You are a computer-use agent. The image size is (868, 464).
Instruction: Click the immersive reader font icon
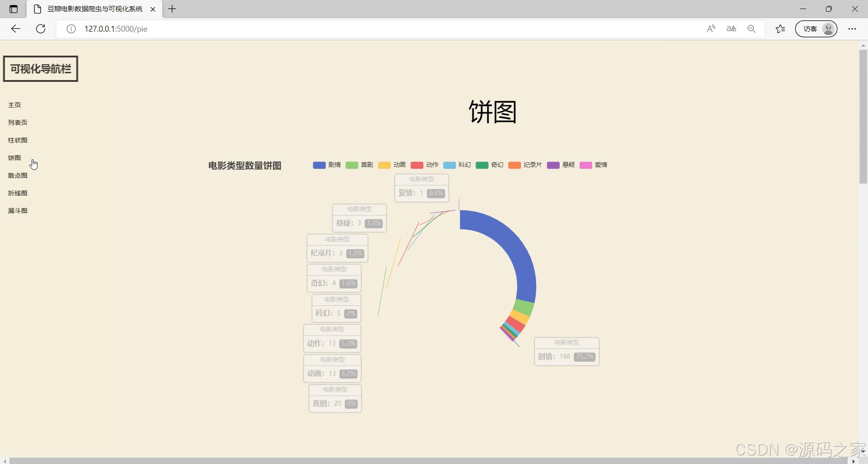pyautogui.click(x=731, y=28)
